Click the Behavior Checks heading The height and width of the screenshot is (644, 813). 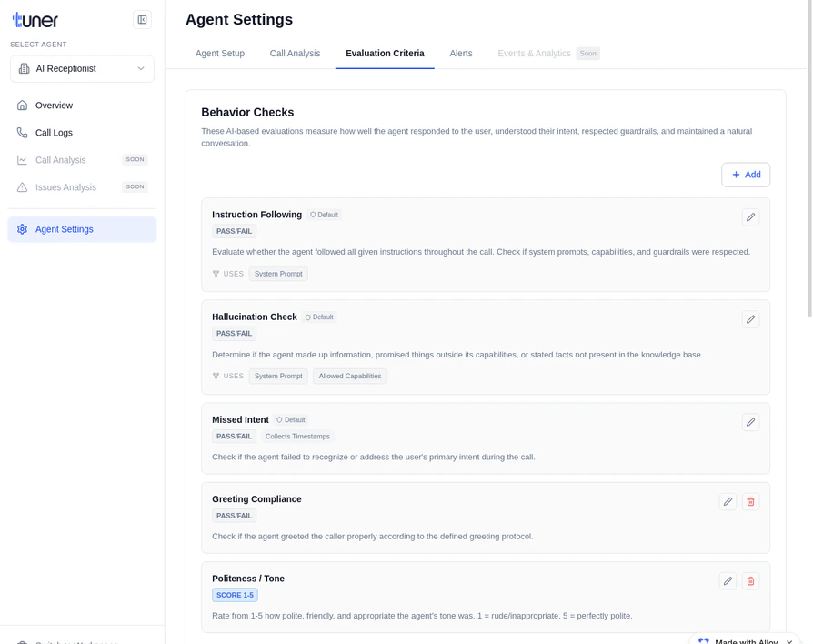point(247,113)
